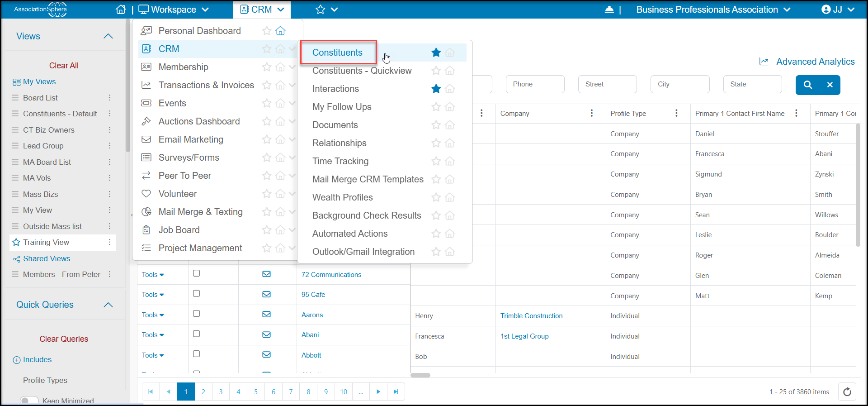Check the box for 95 Cafe row

tap(196, 293)
